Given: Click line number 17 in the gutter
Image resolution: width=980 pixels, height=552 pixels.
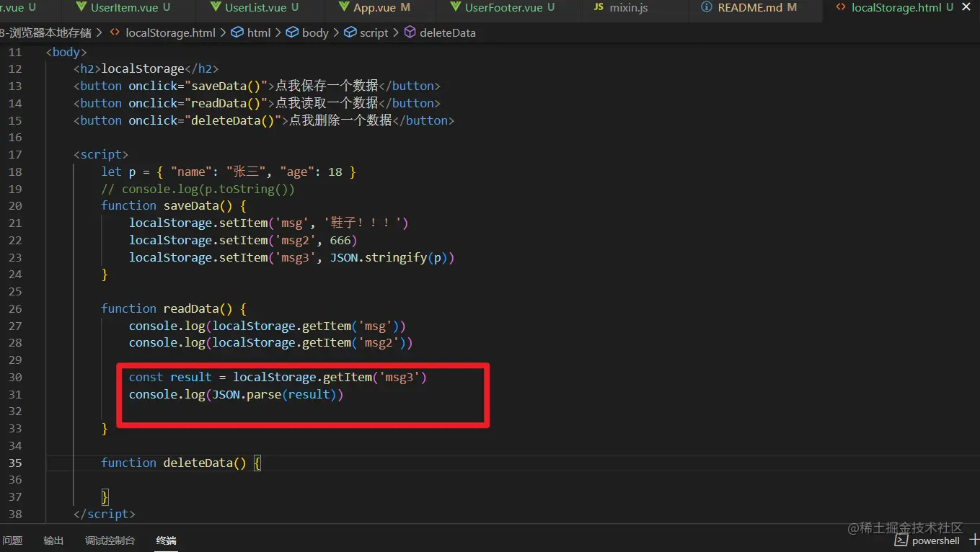Looking at the screenshot, I should 15,154.
